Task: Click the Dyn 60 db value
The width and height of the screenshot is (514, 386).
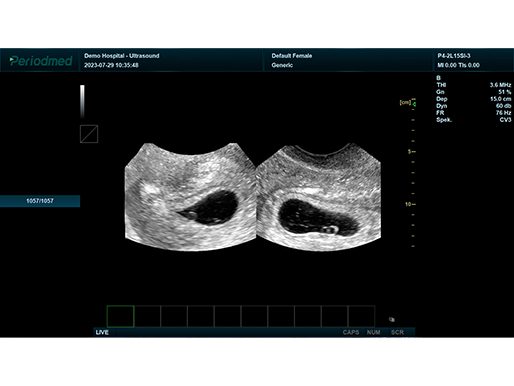Action: tap(503, 106)
